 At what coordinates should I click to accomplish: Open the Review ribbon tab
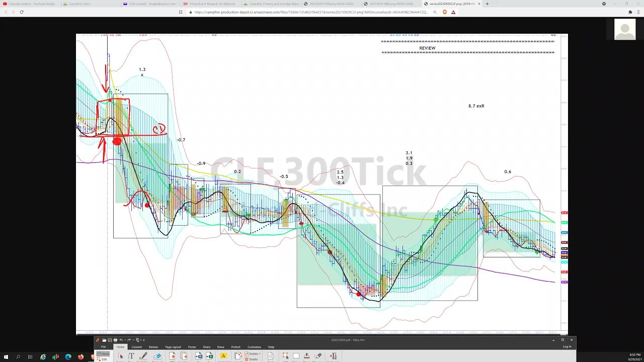[x=153, y=347]
